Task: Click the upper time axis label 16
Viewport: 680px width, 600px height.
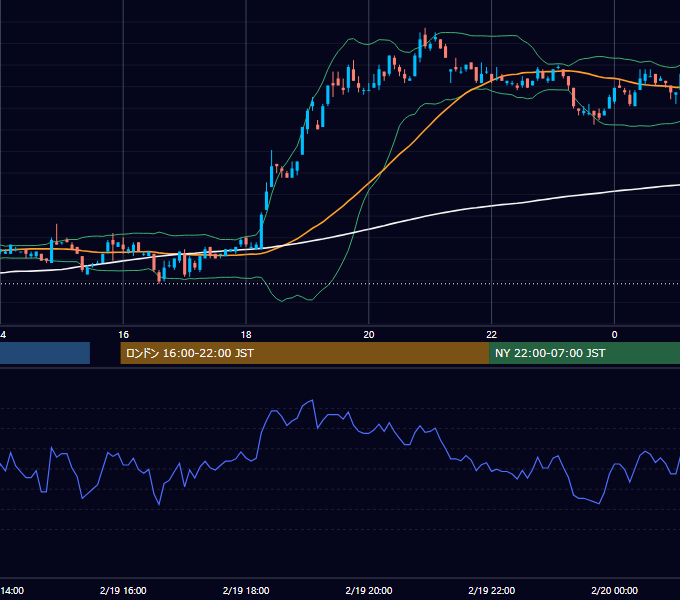Action: [123, 335]
